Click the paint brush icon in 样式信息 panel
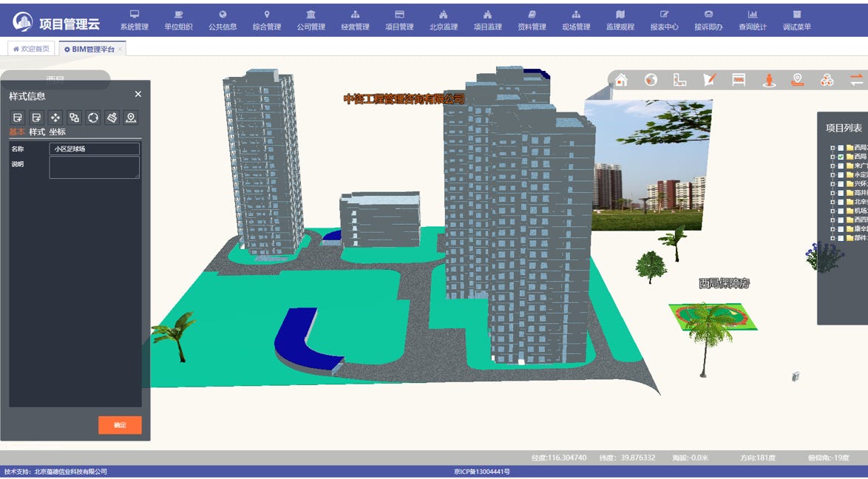 (x=112, y=118)
